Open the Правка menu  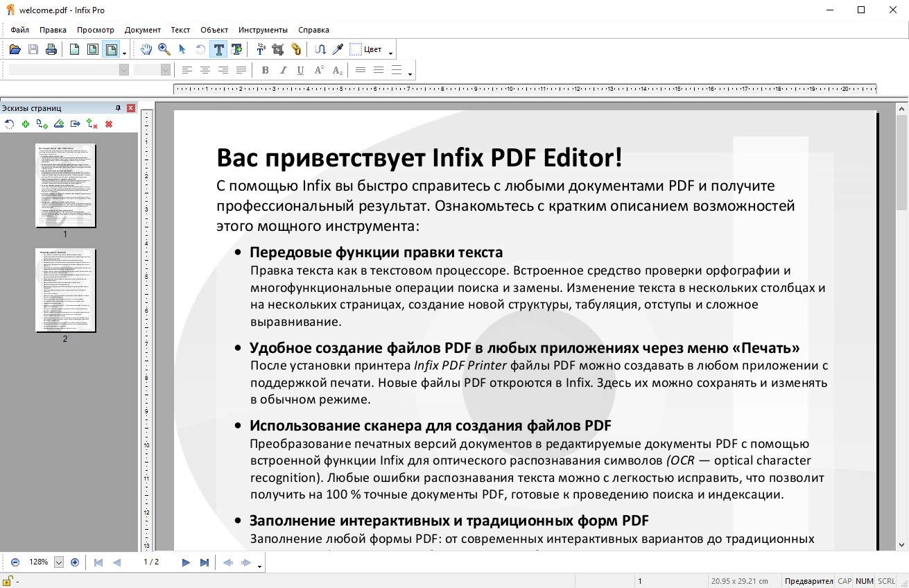(53, 30)
